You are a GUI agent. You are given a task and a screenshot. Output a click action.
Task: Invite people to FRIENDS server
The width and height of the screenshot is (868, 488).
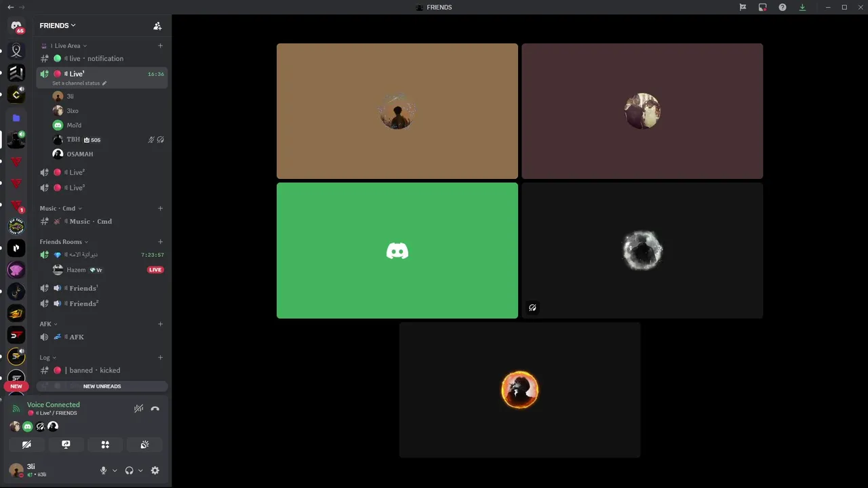[x=157, y=26]
